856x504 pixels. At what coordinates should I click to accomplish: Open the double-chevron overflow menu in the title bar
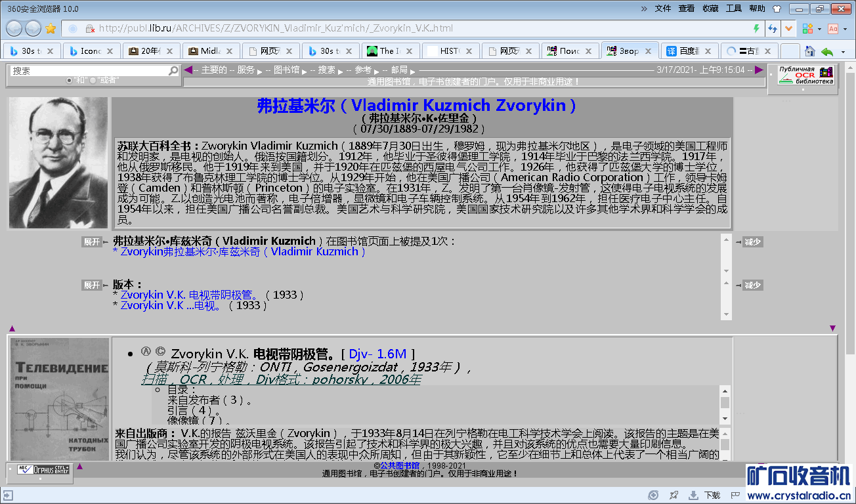[x=645, y=9]
